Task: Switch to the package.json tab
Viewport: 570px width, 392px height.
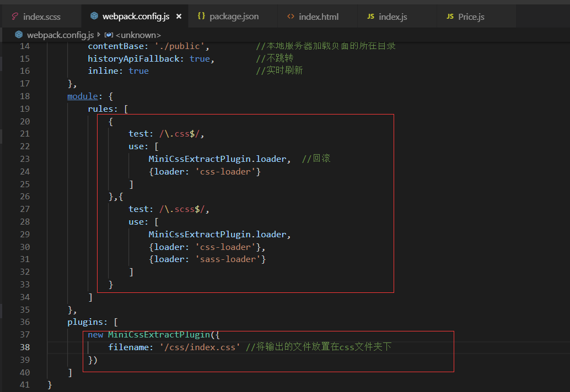Action: pyautogui.click(x=232, y=16)
